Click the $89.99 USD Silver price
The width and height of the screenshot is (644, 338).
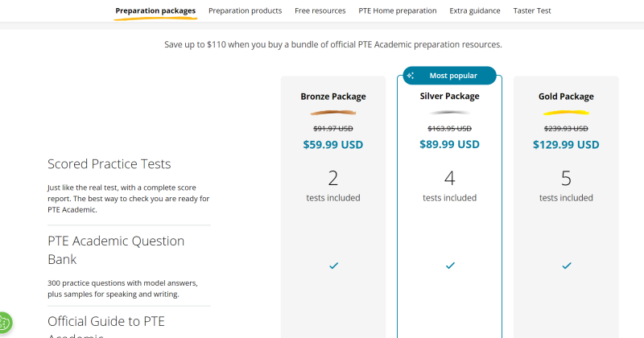450,145
